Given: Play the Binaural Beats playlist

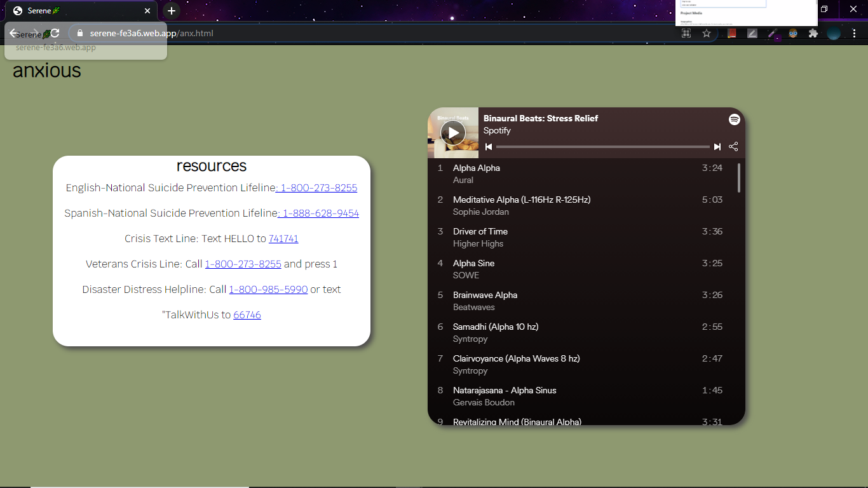Looking at the screenshot, I should click(453, 133).
